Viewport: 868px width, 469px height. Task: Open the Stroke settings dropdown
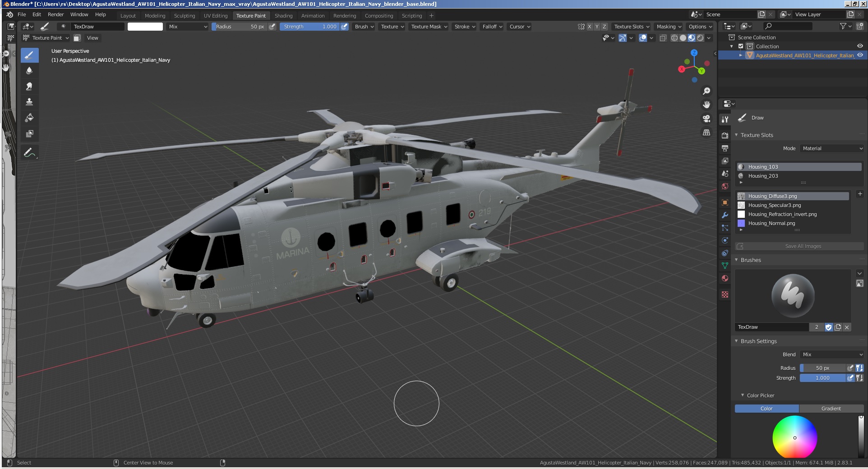pyautogui.click(x=465, y=27)
